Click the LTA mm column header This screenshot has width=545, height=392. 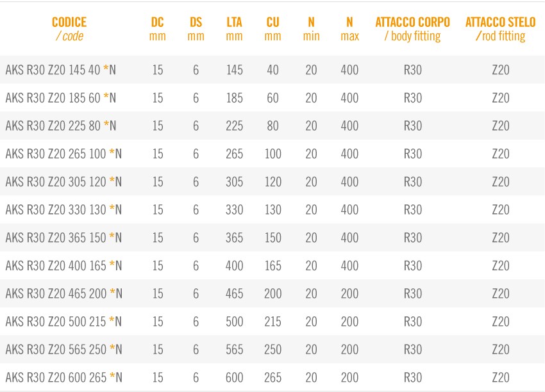coord(234,29)
